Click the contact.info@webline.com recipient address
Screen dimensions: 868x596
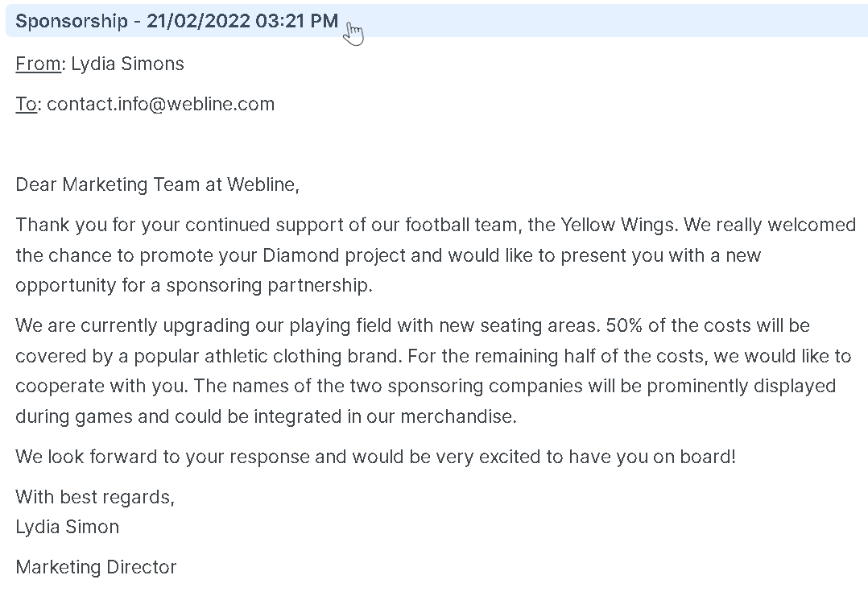(x=160, y=104)
